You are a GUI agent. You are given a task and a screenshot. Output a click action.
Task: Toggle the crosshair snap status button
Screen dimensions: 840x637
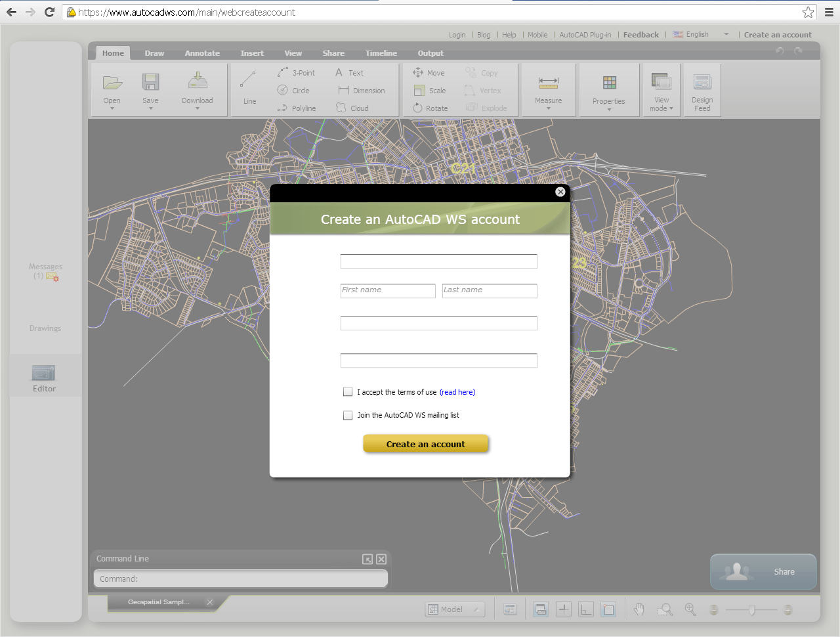click(564, 609)
